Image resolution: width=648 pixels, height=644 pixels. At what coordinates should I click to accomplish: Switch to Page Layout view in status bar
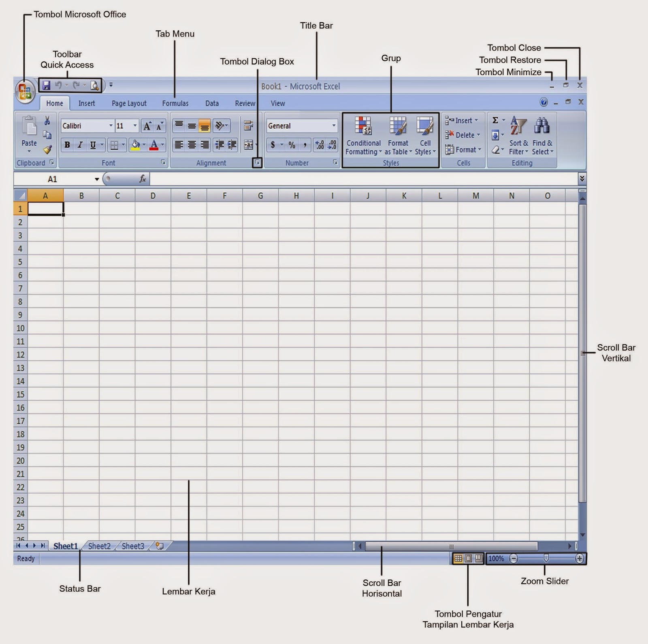tap(468, 559)
